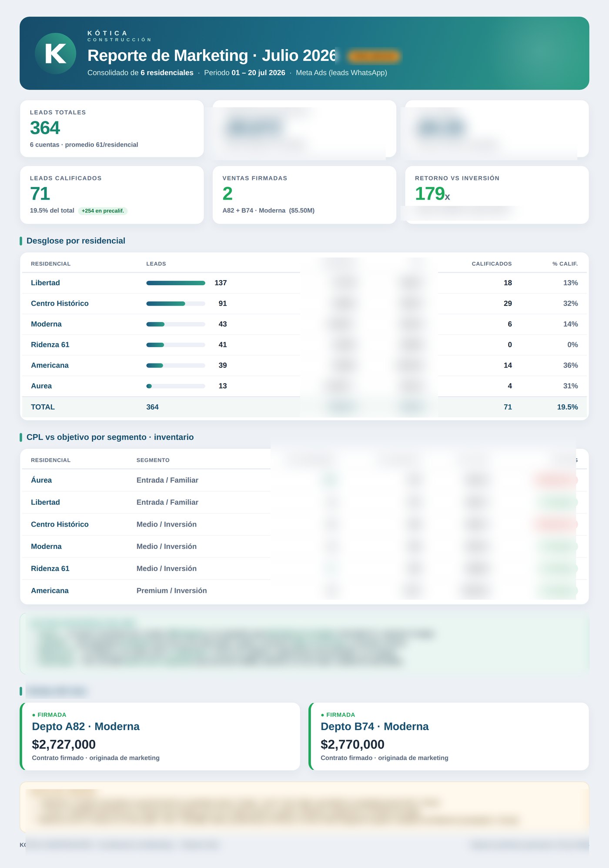Click the $2,727,000 sale price
This screenshot has height=868, width=609.
(x=64, y=744)
